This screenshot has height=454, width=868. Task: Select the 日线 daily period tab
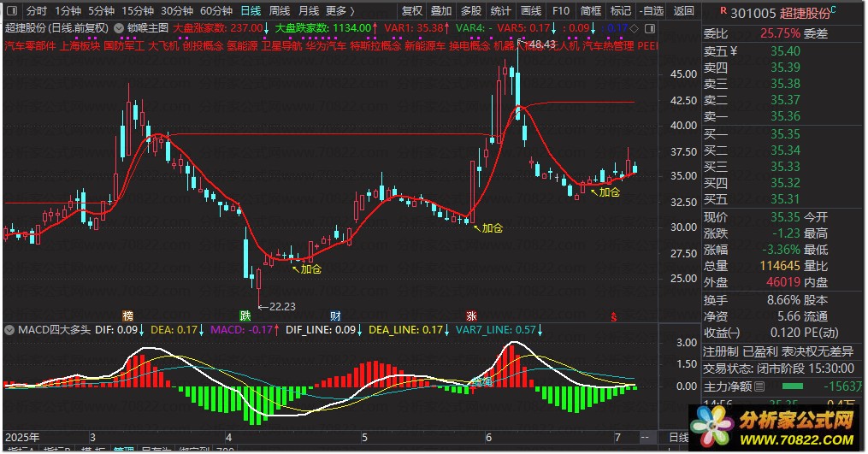tap(251, 10)
